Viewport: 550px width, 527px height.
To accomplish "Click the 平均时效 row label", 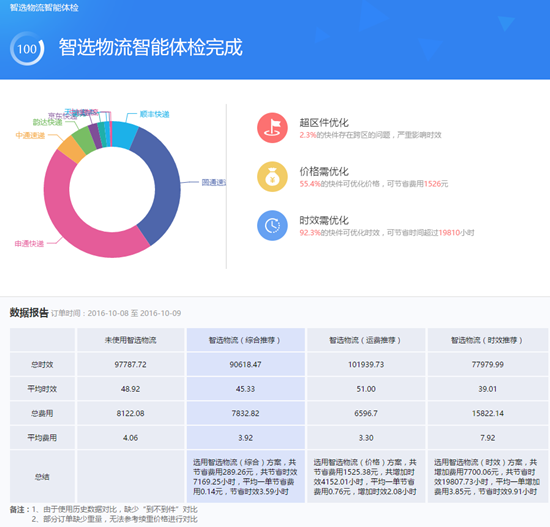I will (42, 389).
